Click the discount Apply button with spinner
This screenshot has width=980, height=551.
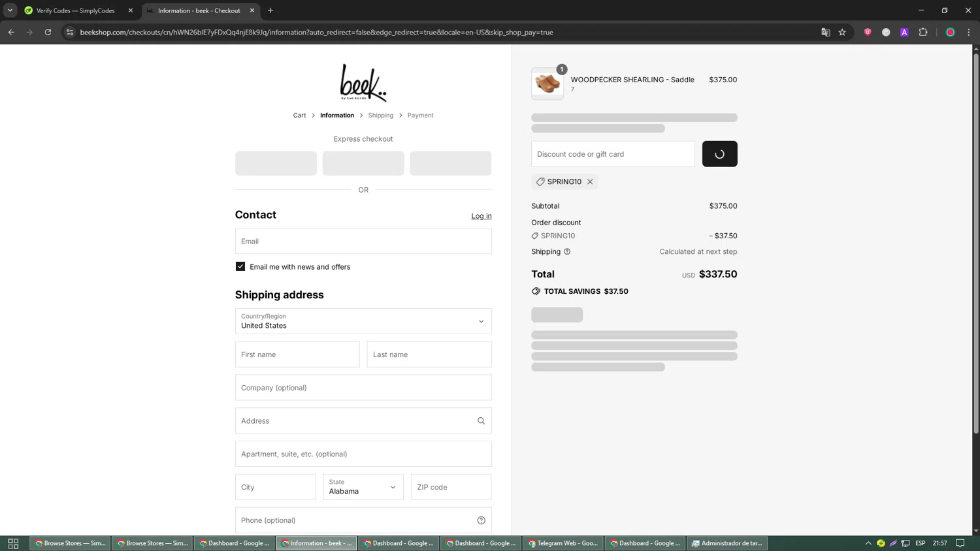point(719,154)
